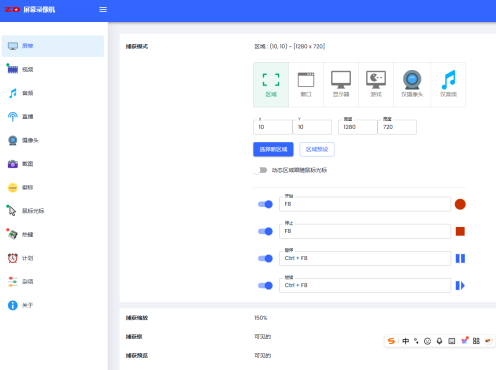Click the punctuation icon in IME bar
496x370 pixels.
pos(416,341)
